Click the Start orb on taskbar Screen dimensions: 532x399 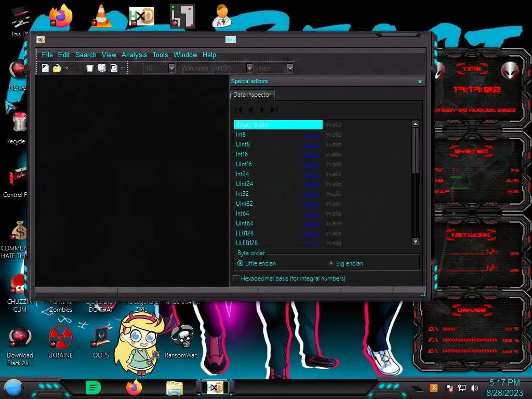pyautogui.click(x=14, y=388)
